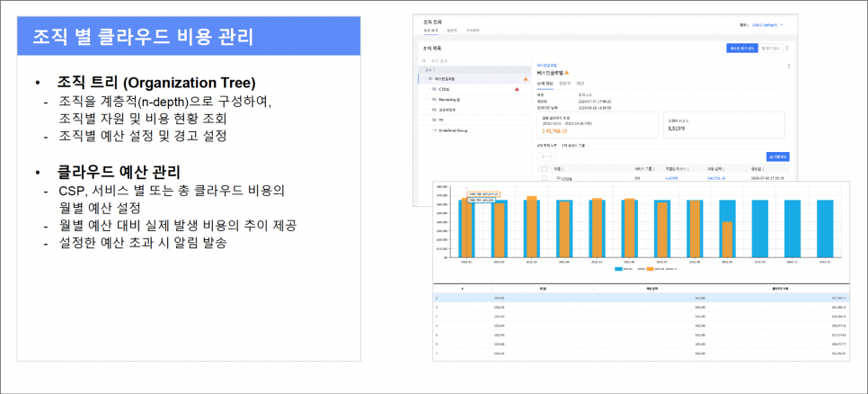This screenshot has height=394, width=868.
Task: Click the $ 45,768.19 monthly cost value
Action: 554,130
